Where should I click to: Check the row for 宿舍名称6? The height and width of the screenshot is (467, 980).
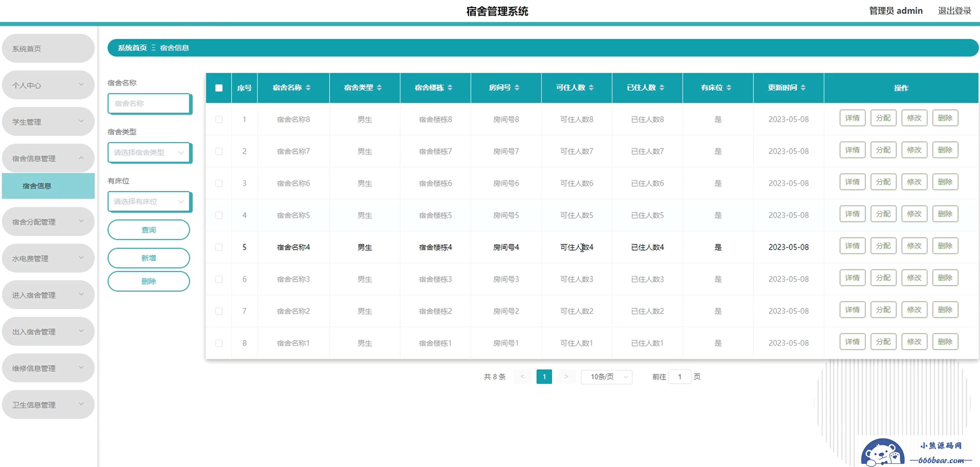point(219,183)
